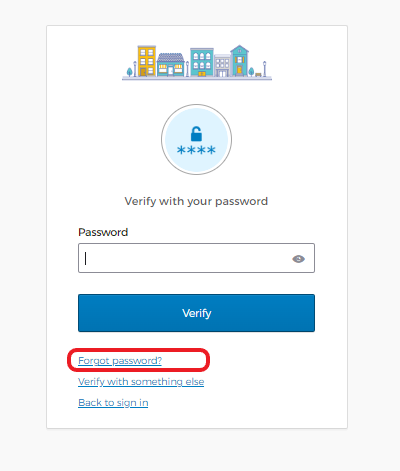This screenshot has width=400, height=471.
Task: Click the Verify with your password heading
Action: pos(196,201)
